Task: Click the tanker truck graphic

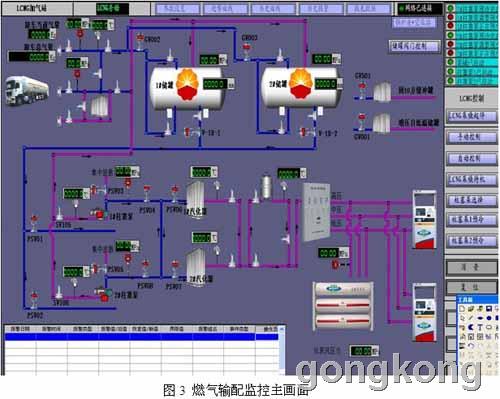Action: pos(27,90)
